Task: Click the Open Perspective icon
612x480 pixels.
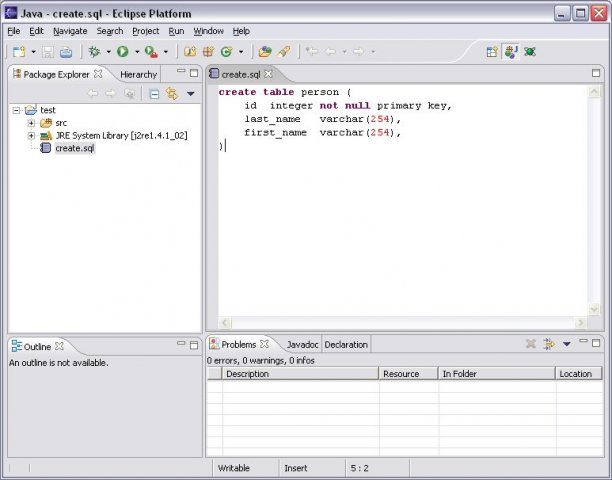Action: click(492, 51)
